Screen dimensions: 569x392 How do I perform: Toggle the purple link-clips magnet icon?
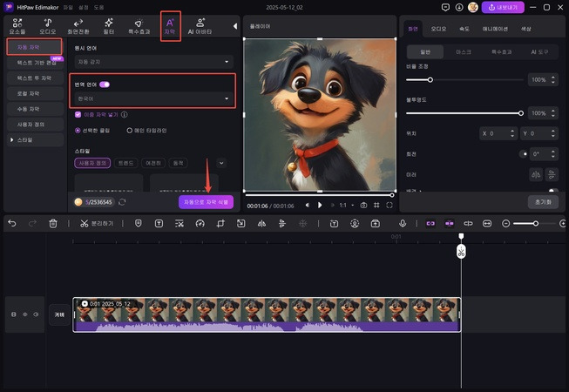430,223
